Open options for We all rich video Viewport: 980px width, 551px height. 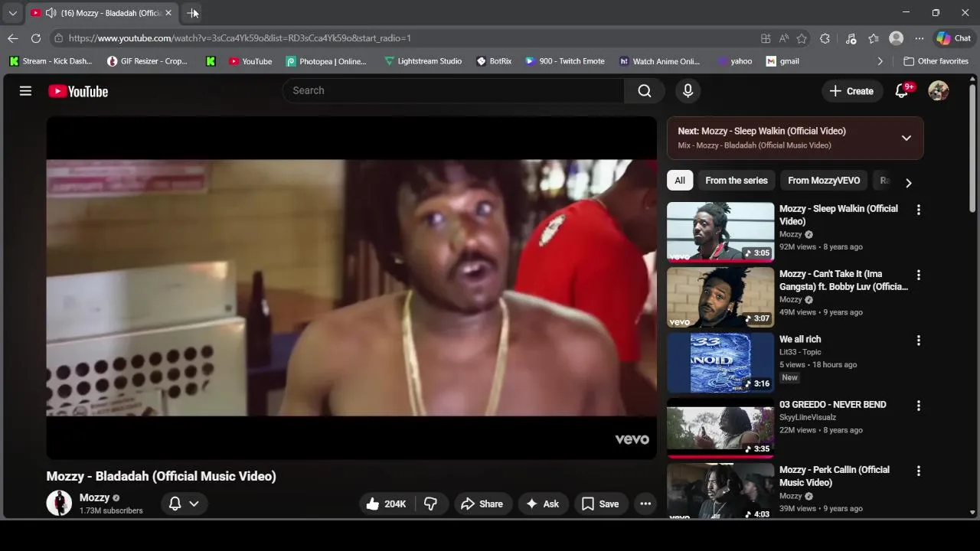pyautogui.click(x=919, y=341)
